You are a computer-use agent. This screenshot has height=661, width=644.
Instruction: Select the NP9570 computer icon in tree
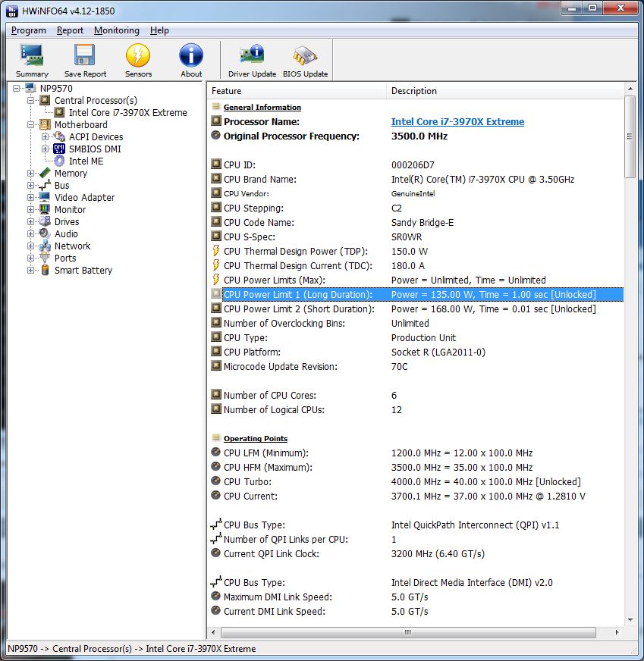[30, 88]
